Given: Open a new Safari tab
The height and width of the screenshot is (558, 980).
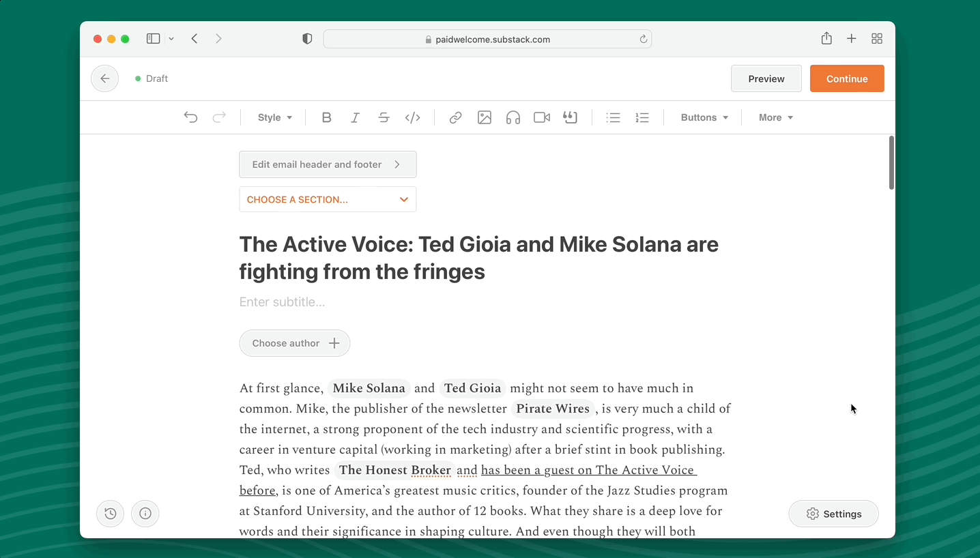Looking at the screenshot, I should [852, 39].
